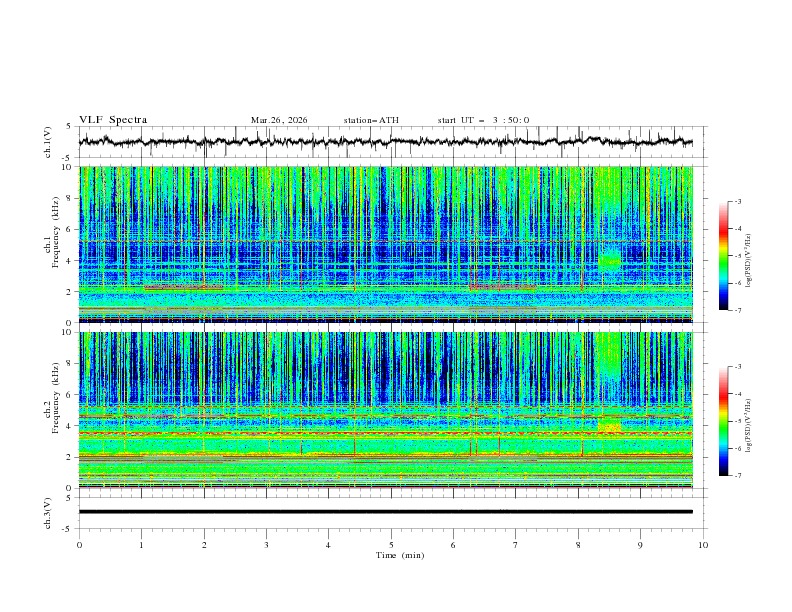Screen dimensions: 792x612
Task: Click time axis tick label "5"
Action: 391,545
